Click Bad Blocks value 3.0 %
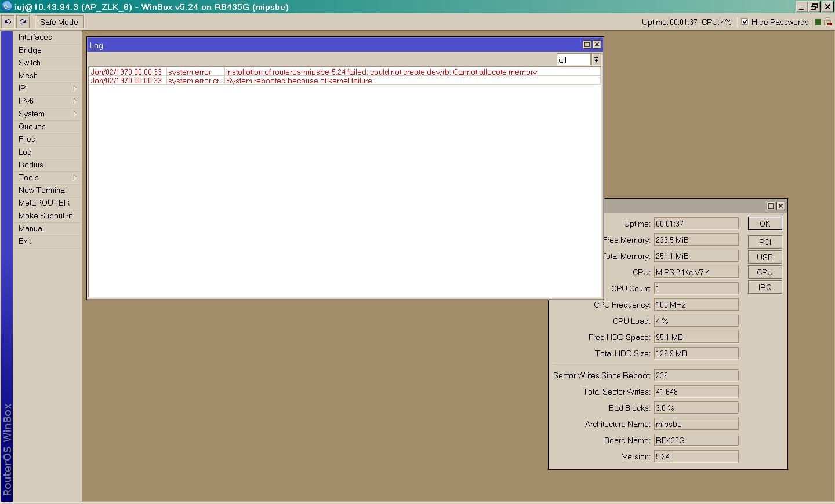 coord(696,408)
